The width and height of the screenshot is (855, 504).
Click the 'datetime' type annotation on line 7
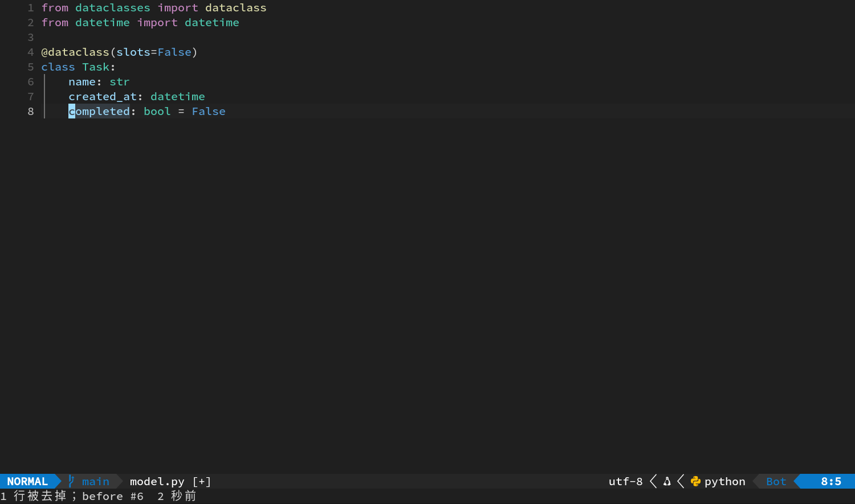point(178,97)
